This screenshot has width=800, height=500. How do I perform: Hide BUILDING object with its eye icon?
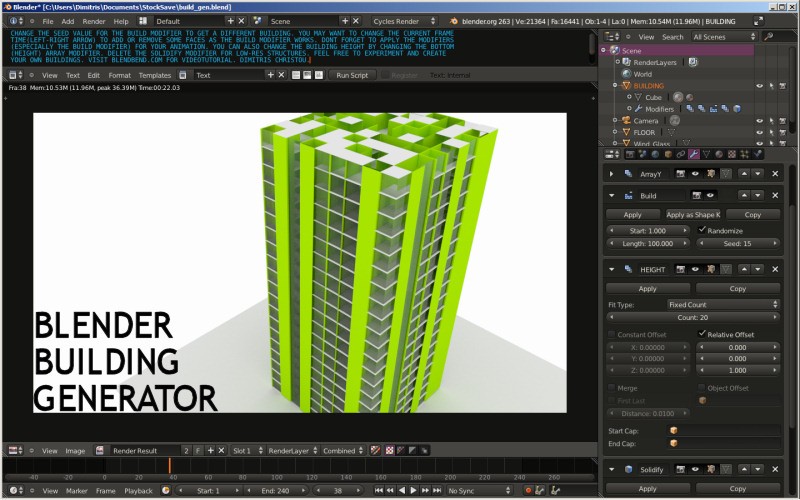point(759,86)
